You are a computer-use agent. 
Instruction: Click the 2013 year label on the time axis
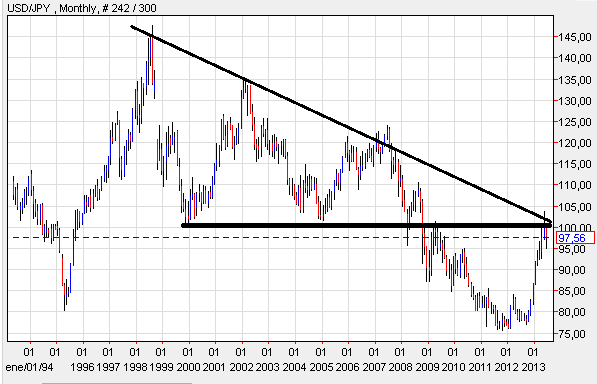533,367
